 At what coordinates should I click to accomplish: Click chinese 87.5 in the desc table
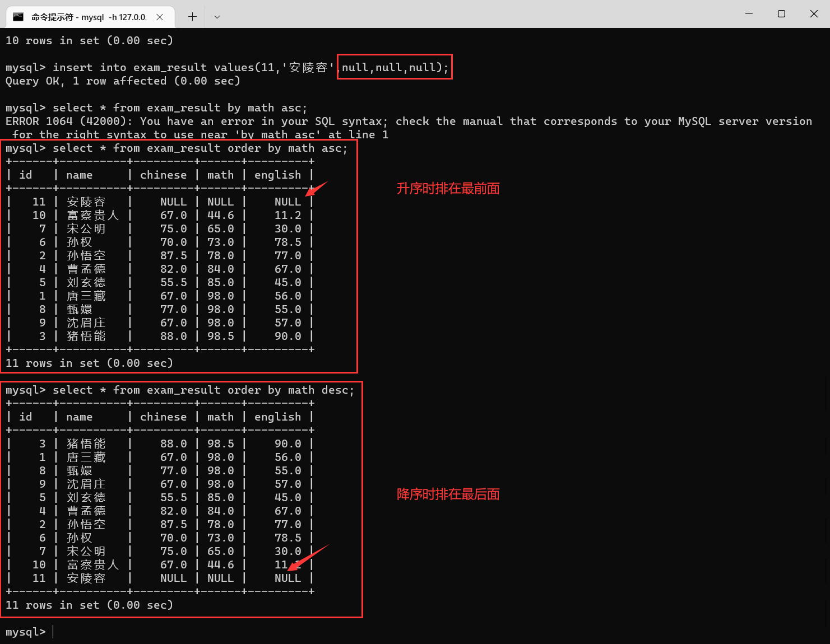point(173,524)
